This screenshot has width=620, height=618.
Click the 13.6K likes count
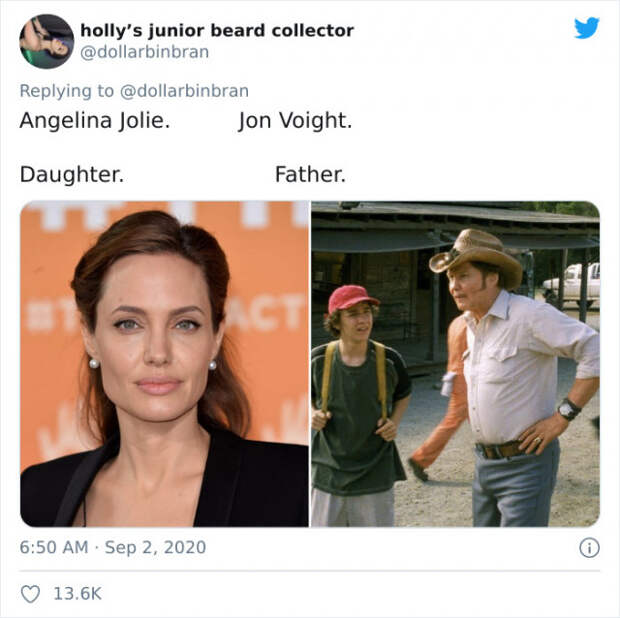[x=78, y=593]
